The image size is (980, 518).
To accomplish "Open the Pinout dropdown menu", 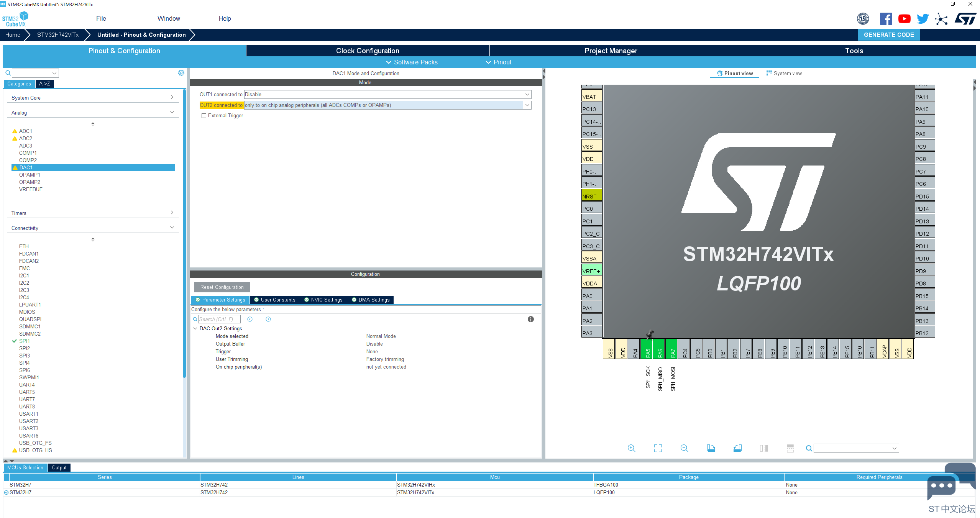I will tap(499, 62).
